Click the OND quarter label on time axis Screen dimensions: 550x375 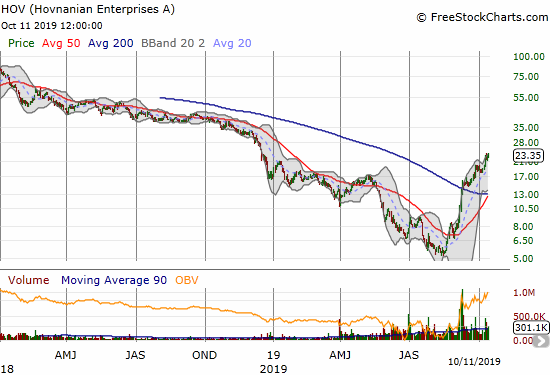tap(204, 355)
